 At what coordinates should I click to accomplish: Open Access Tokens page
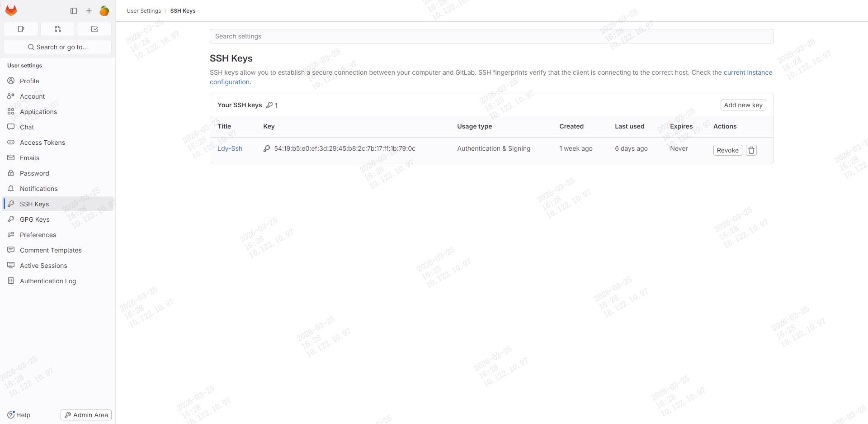click(58, 143)
